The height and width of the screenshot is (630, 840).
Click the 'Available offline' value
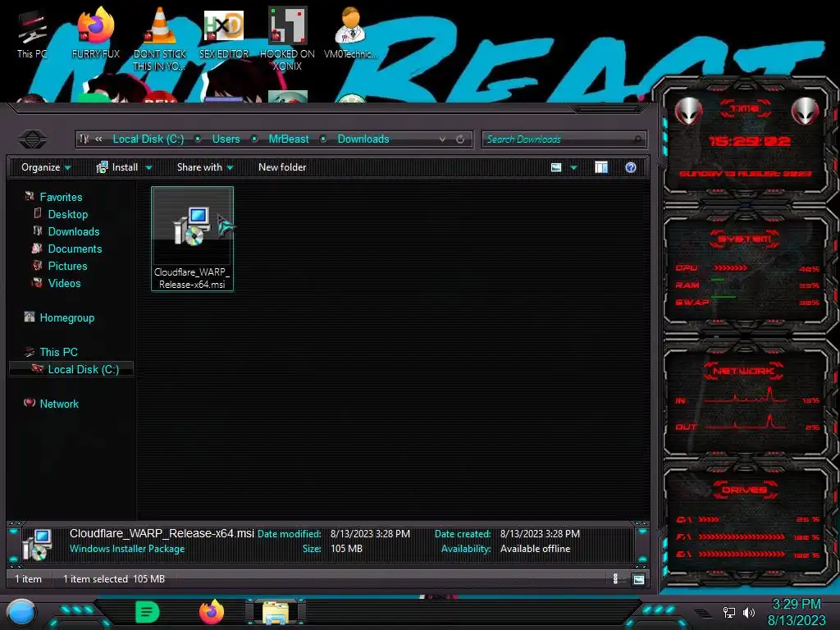pyautogui.click(x=535, y=549)
